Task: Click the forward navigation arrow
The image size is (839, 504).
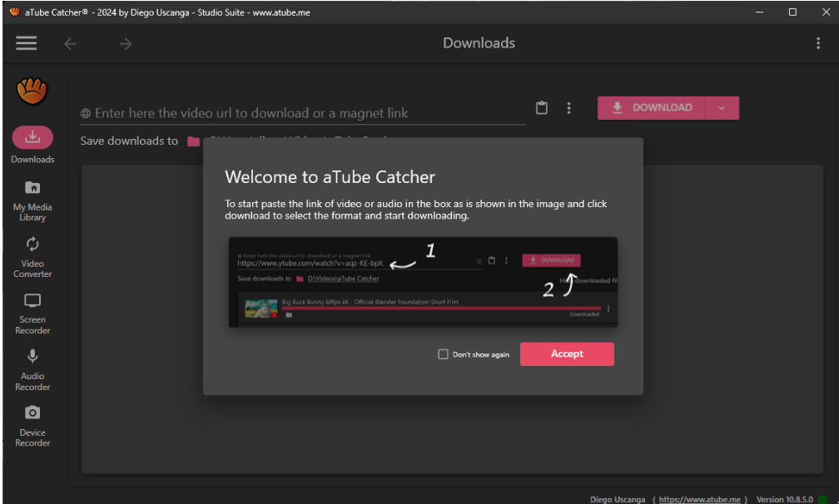Action: pyautogui.click(x=124, y=42)
